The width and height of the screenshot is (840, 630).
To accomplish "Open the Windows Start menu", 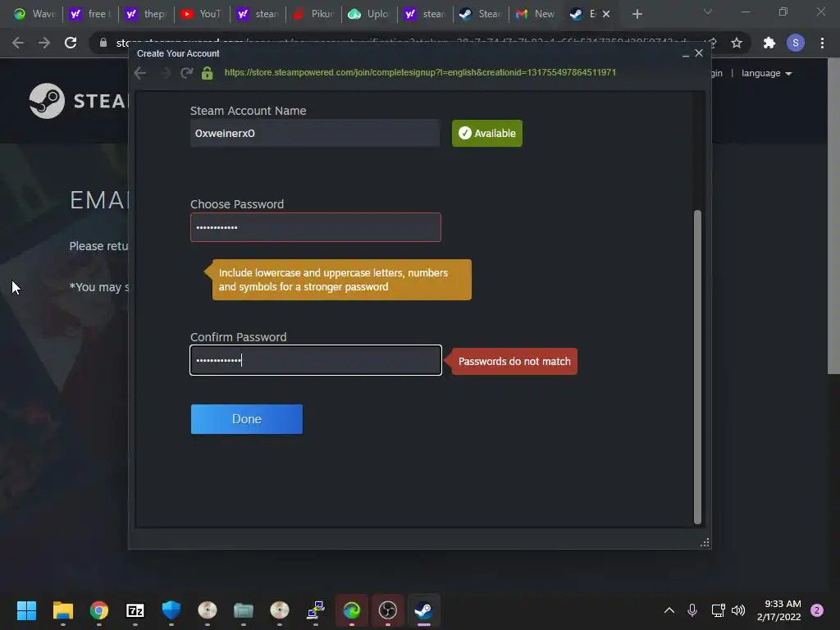I will pyautogui.click(x=26, y=610).
